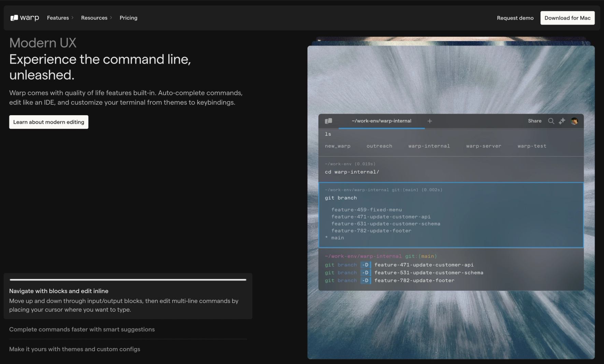
Task: Click the 'ls' command text
Action: [328, 134]
